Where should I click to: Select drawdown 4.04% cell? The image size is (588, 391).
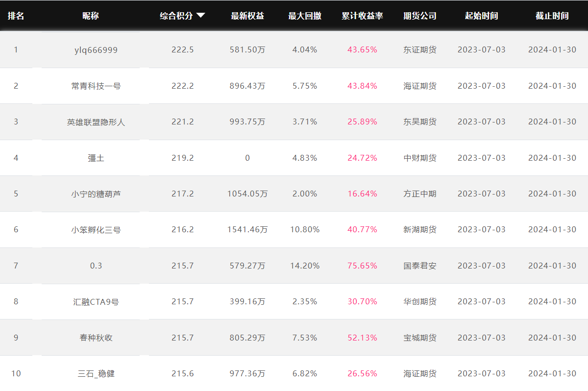(305, 49)
